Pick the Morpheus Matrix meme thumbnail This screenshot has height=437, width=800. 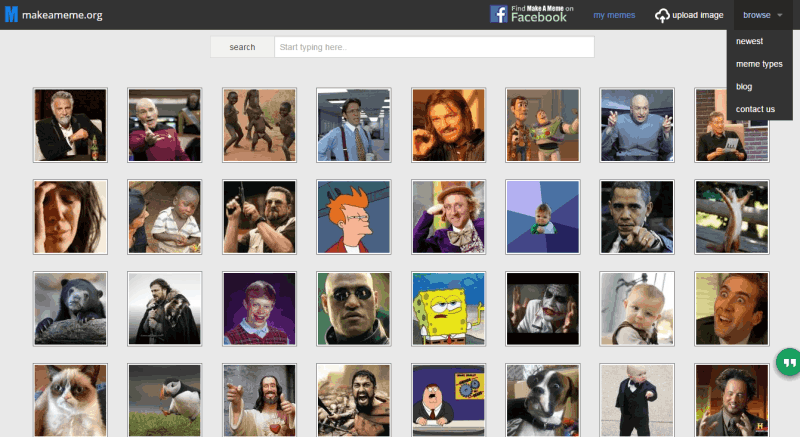[x=354, y=309]
